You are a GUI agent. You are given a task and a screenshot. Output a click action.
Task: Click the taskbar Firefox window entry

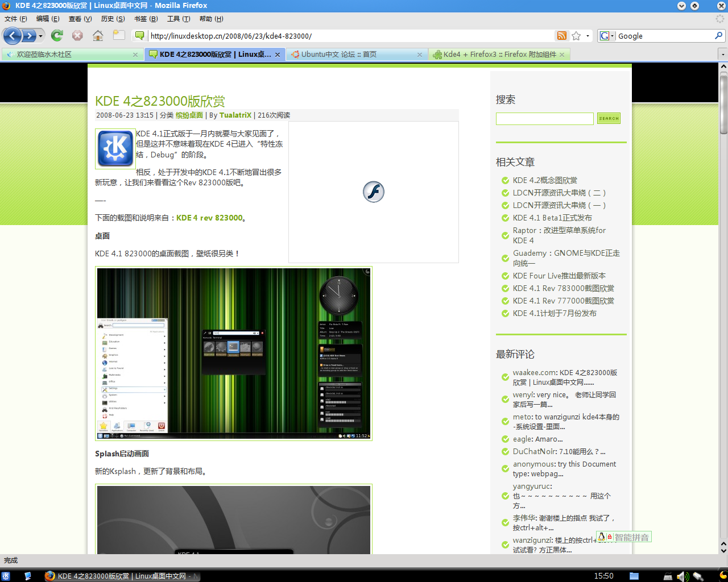[122, 576]
